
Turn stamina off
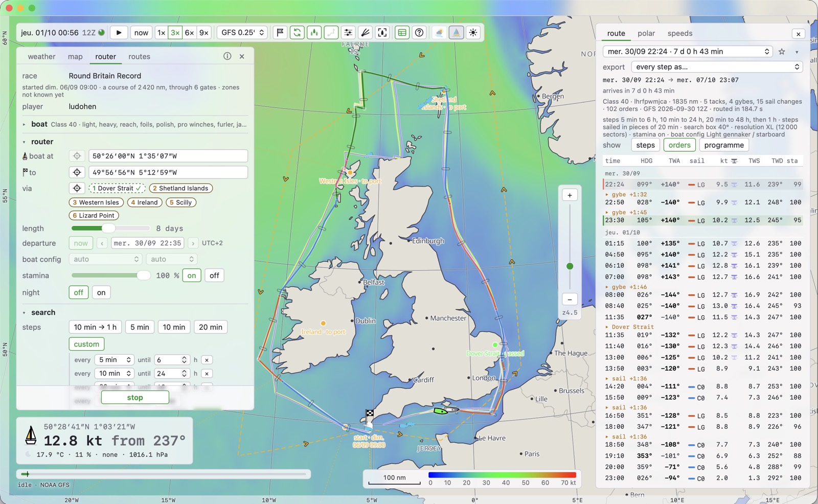214,276
